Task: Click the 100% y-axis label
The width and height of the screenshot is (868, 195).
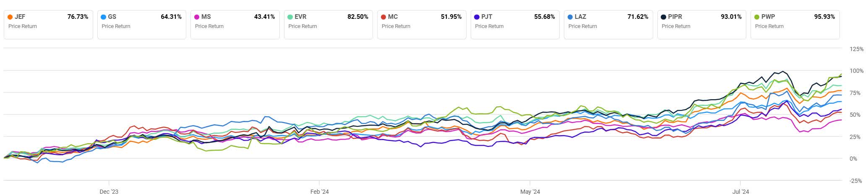Action: 853,71
